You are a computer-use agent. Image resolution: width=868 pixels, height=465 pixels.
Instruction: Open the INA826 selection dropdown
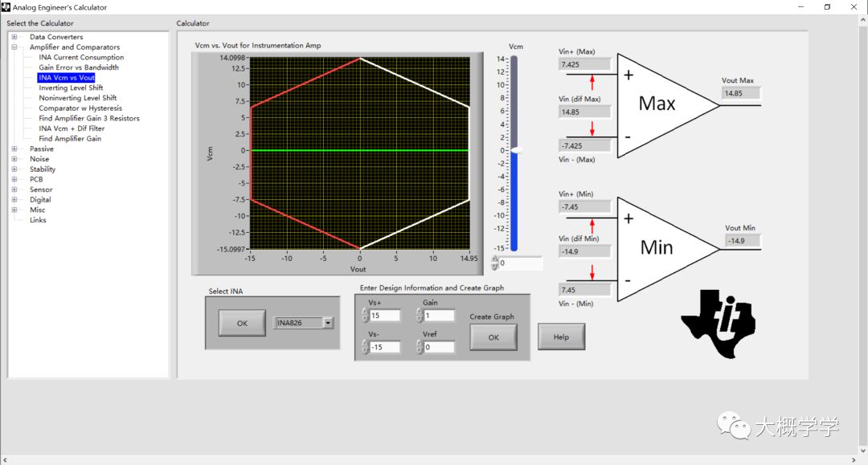(328, 323)
